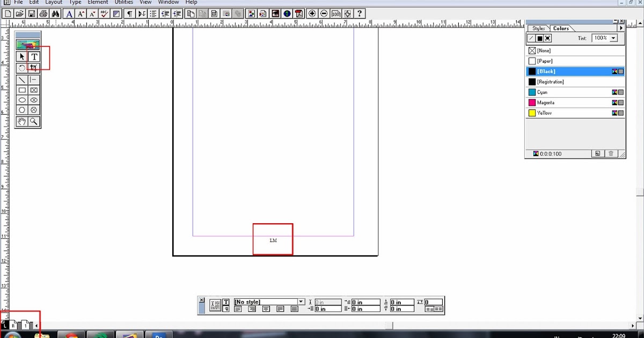Open the Colors palette flyout menu arrow
Viewport: 644px width, 338px height.
621,28
